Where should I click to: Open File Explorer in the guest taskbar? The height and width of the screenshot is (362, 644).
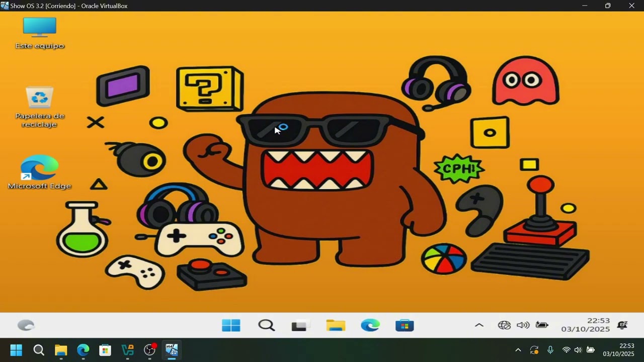click(336, 326)
